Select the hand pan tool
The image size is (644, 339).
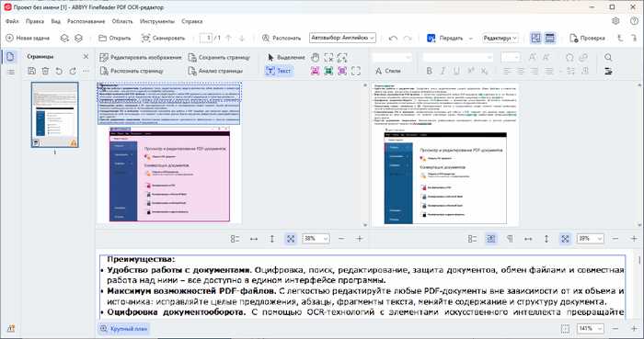315,57
